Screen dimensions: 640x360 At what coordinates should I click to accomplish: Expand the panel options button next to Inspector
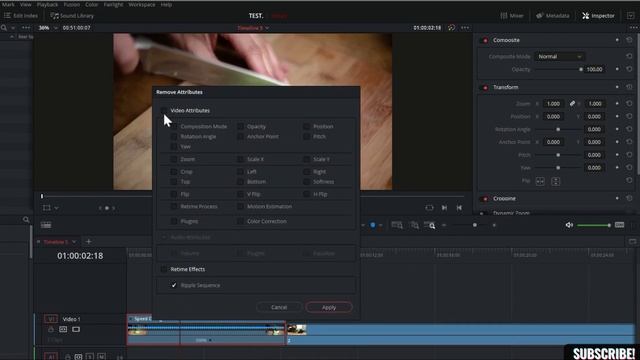[630, 16]
